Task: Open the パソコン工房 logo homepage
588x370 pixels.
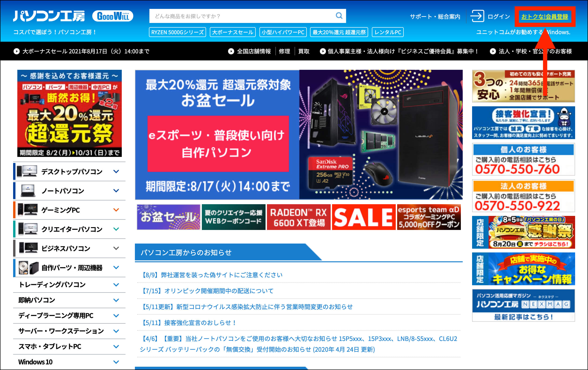Action: [49, 16]
